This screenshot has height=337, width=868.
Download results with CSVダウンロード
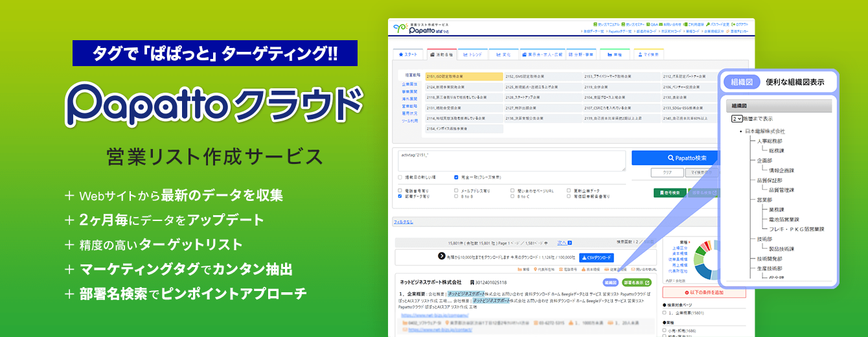[x=595, y=257]
